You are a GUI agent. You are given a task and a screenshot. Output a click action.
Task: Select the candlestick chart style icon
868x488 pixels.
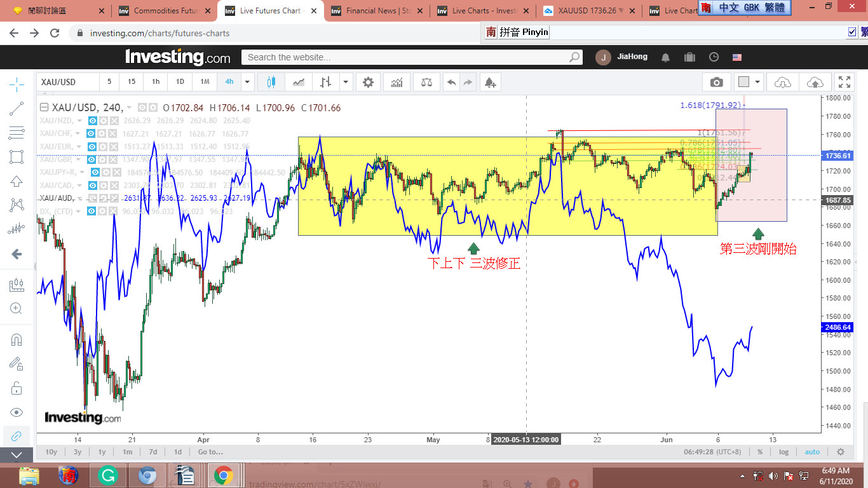click(272, 82)
